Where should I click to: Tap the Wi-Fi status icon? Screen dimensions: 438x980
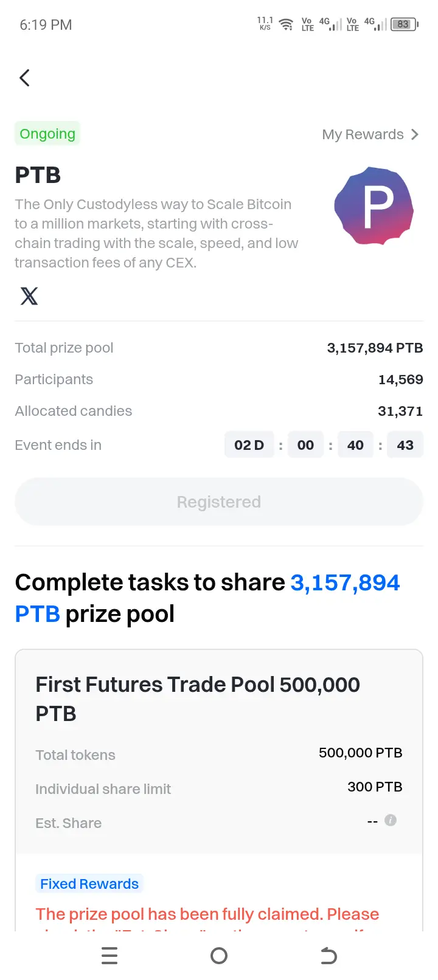tap(286, 24)
